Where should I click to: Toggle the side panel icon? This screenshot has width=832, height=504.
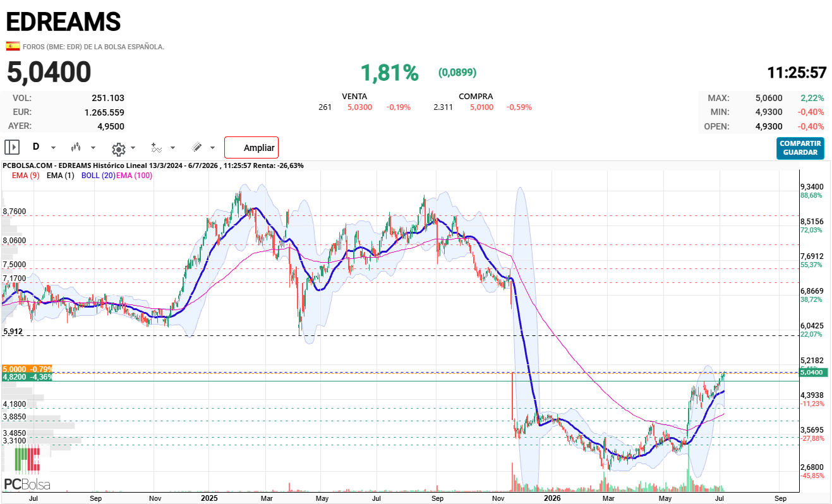[12, 147]
